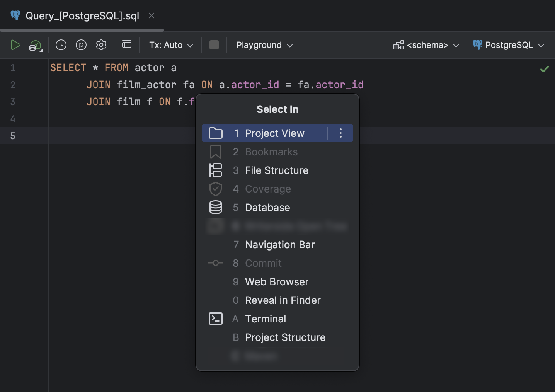Select File Structure in the Select In popup
555x392 pixels.
point(276,170)
